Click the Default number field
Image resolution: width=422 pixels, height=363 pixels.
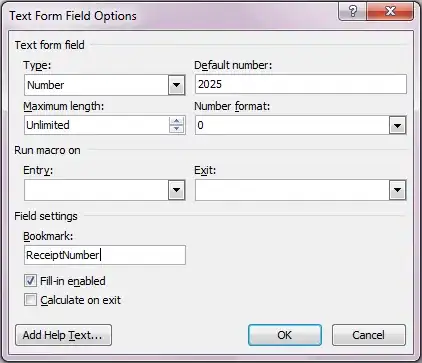tap(301, 84)
